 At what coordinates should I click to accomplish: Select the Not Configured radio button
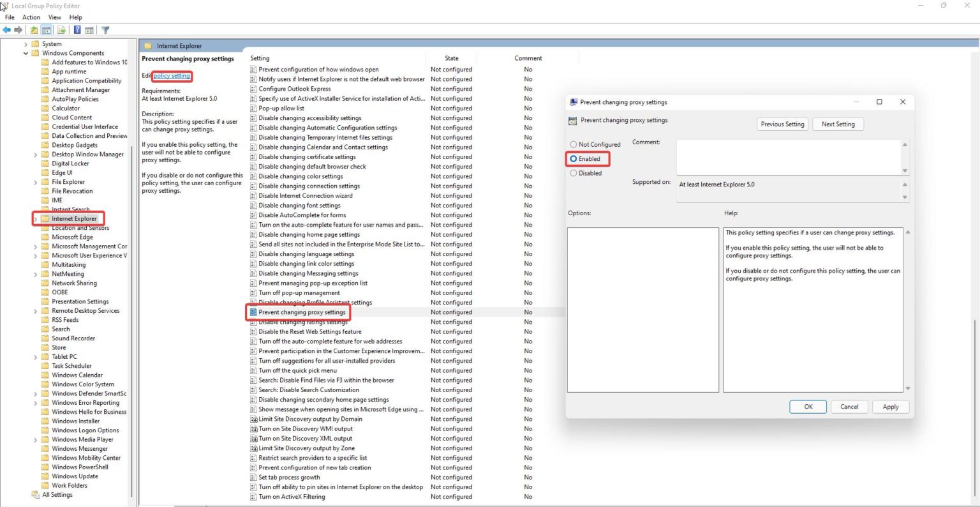pyautogui.click(x=574, y=144)
